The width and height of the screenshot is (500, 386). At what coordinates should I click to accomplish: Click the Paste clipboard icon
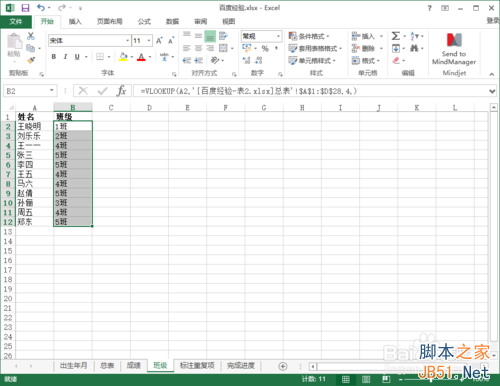(14, 42)
